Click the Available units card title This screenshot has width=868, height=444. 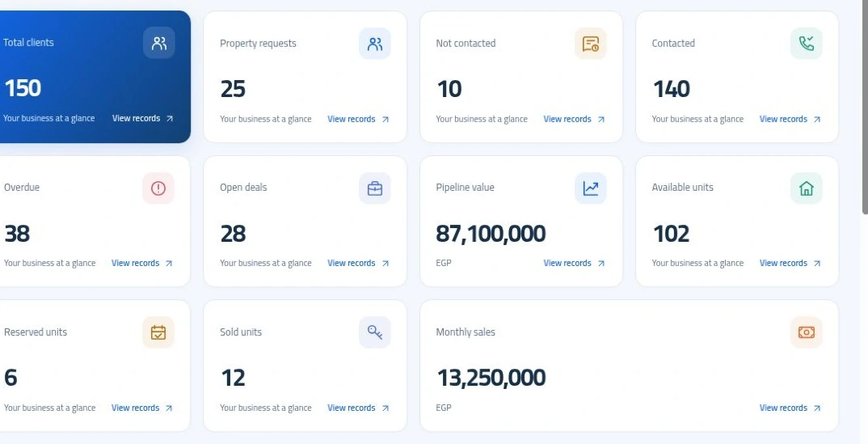click(683, 187)
